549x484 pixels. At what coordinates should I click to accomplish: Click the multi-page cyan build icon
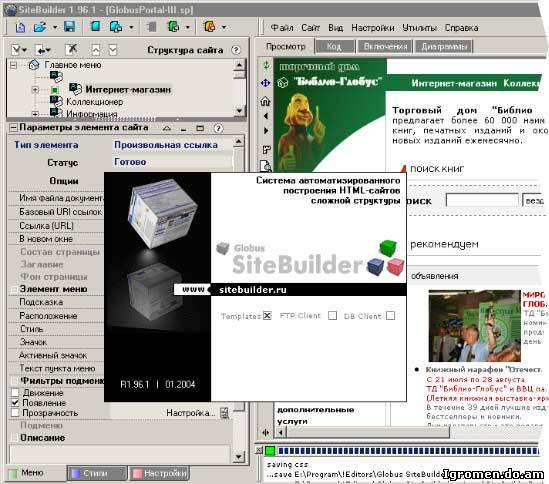(x=116, y=27)
